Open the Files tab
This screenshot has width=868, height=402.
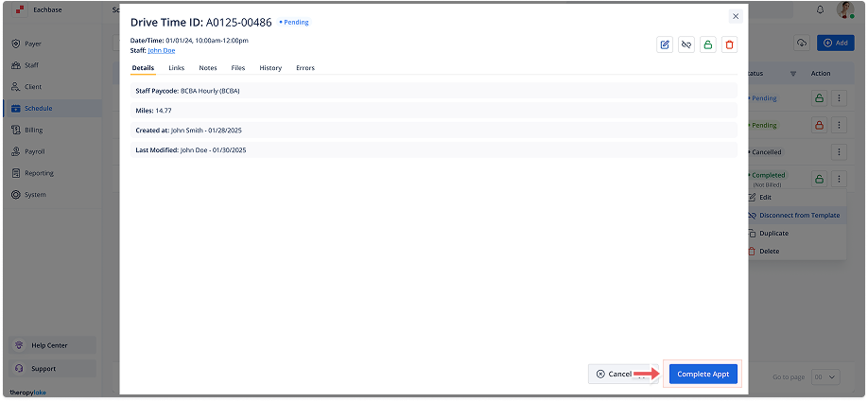[x=238, y=68]
